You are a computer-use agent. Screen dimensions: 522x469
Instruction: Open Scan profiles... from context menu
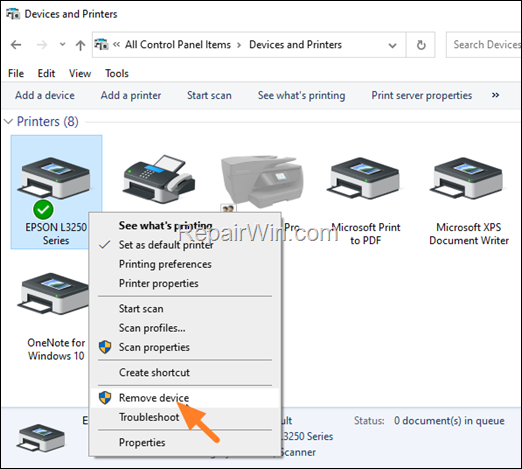(185, 328)
